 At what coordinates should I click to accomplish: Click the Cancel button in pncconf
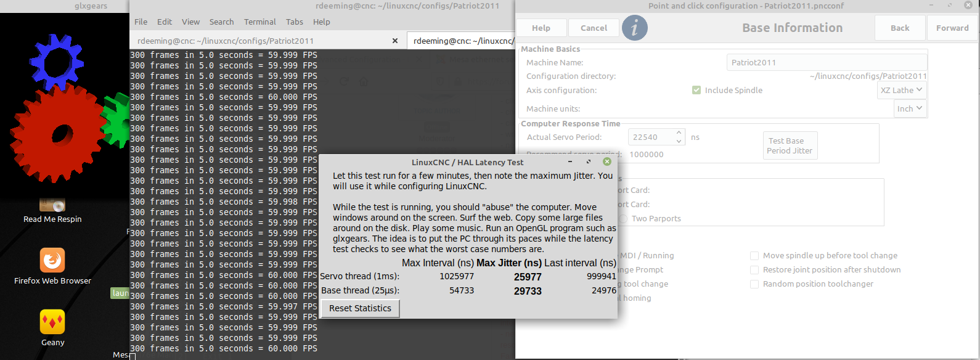point(594,28)
